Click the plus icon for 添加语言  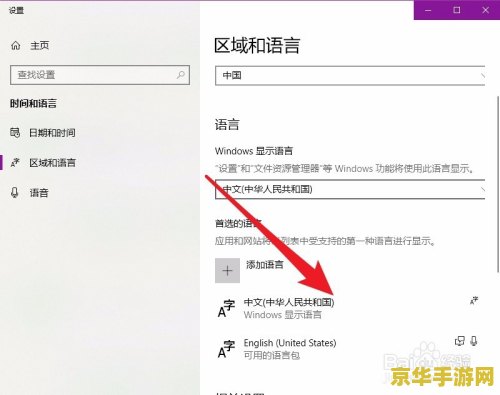coord(227,270)
